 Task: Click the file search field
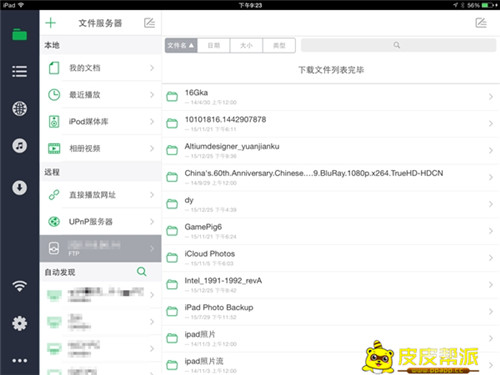pos(398,45)
